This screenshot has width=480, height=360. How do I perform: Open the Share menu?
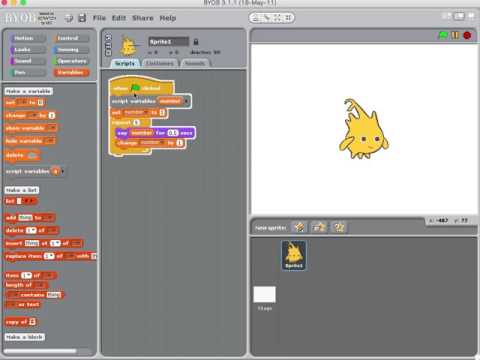pos(143,18)
